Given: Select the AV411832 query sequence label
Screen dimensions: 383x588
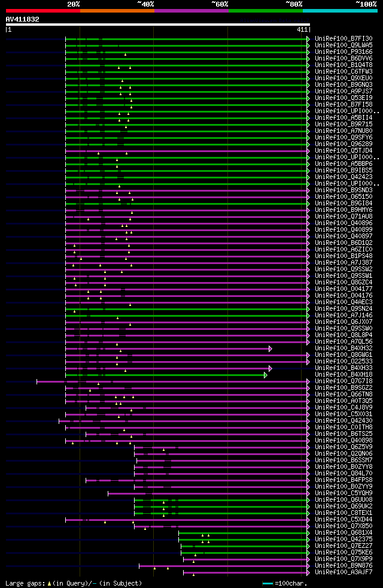Looking at the screenshot, I should point(23,19).
